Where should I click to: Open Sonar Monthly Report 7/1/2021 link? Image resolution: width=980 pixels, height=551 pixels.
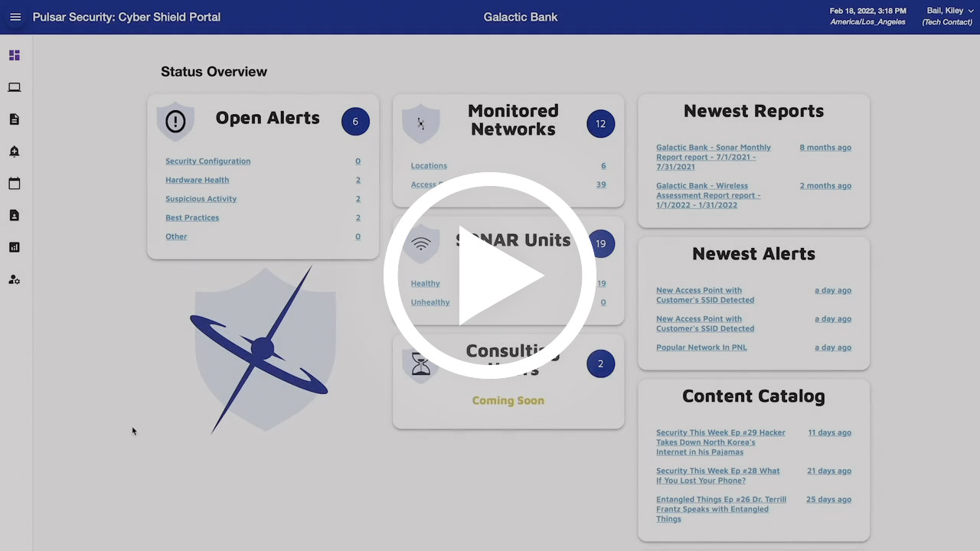[714, 157]
